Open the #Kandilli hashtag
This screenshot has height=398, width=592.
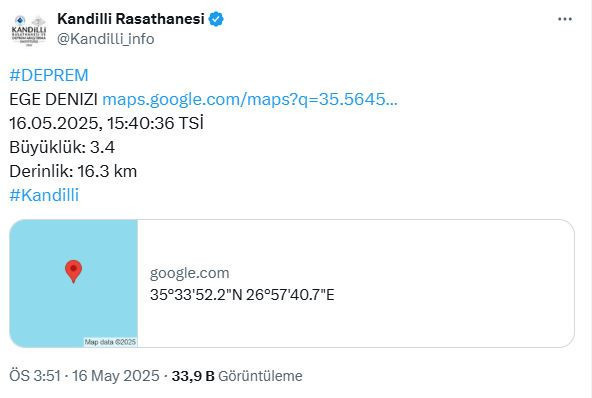pos(44,195)
